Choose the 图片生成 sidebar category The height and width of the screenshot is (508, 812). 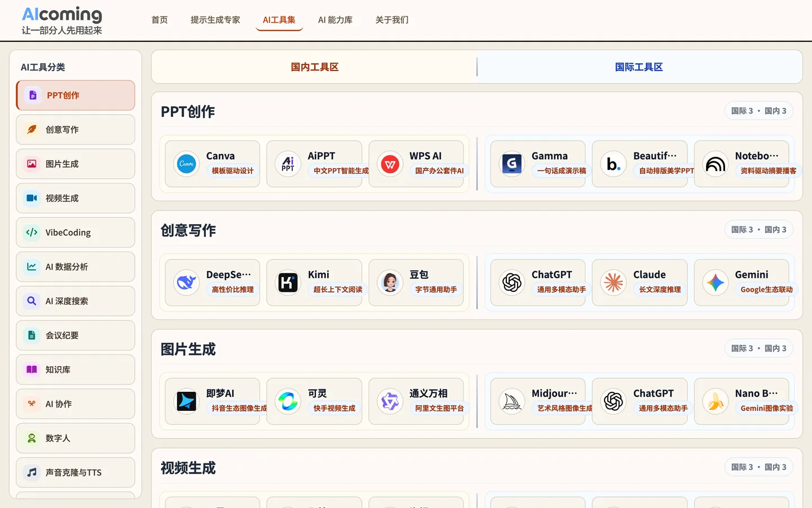76,164
